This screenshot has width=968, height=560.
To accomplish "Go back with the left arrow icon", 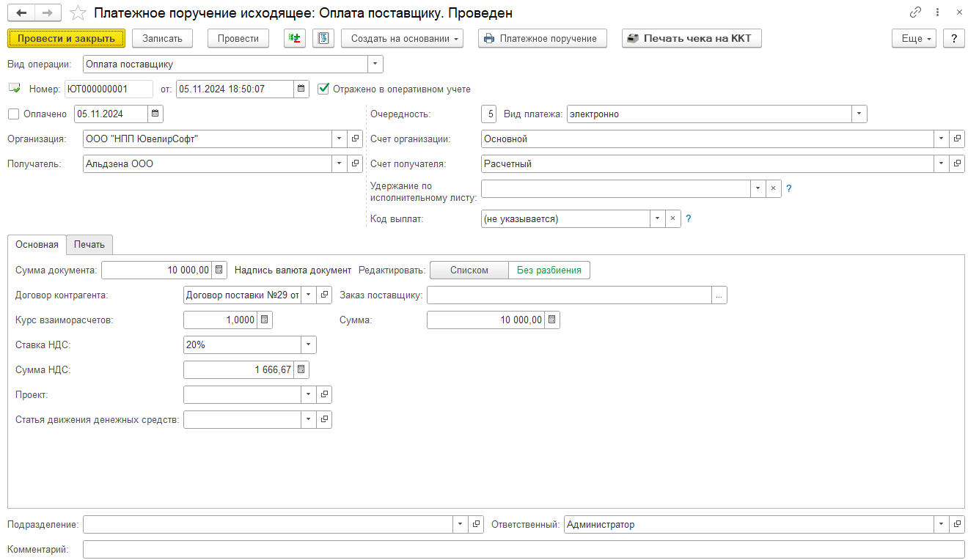I will [x=22, y=13].
